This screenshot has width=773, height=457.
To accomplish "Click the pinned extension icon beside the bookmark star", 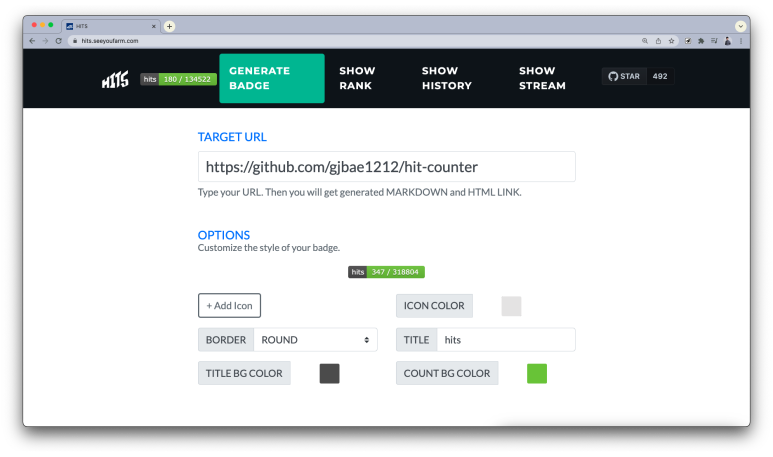I will (x=688, y=41).
